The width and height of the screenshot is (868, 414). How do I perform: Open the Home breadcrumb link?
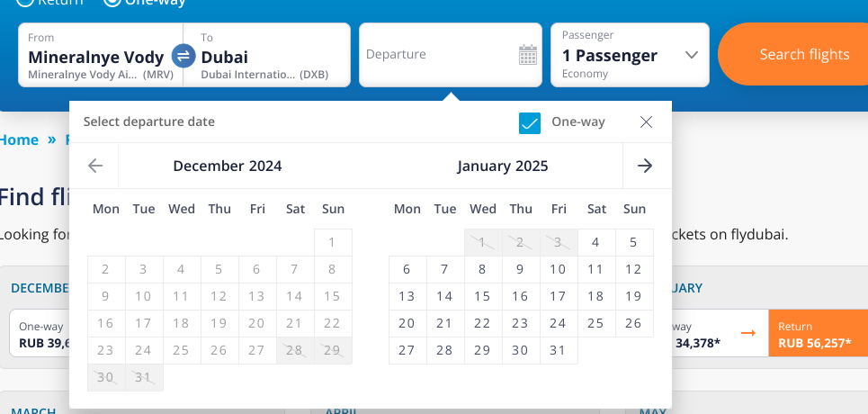pyautogui.click(x=20, y=139)
